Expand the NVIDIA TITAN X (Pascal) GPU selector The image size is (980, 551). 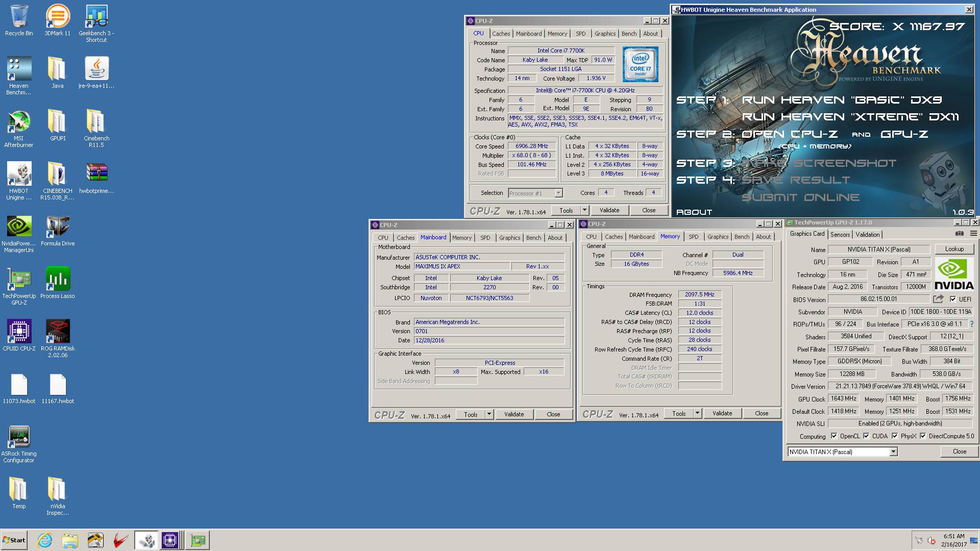[893, 452]
